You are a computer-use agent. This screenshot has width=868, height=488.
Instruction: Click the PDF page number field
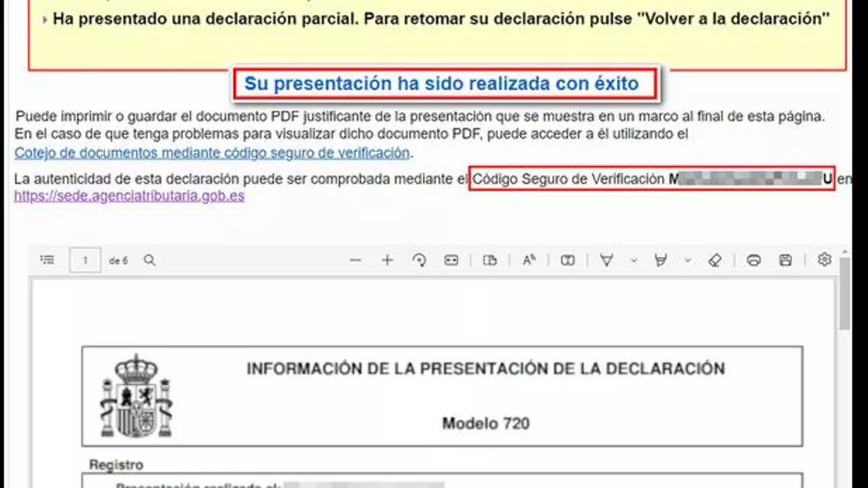[85, 260]
